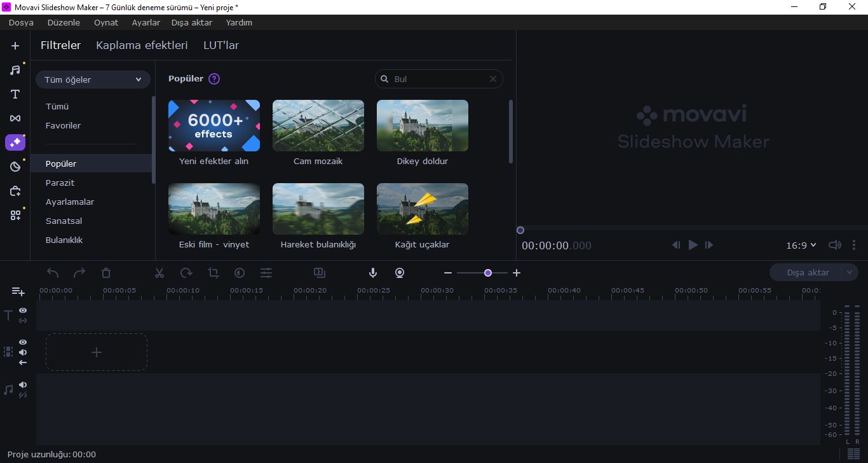The image size is (868, 463).
Task: Select the Filters sparkle icon in sidebar
Action: pyautogui.click(x=15, y=142)
